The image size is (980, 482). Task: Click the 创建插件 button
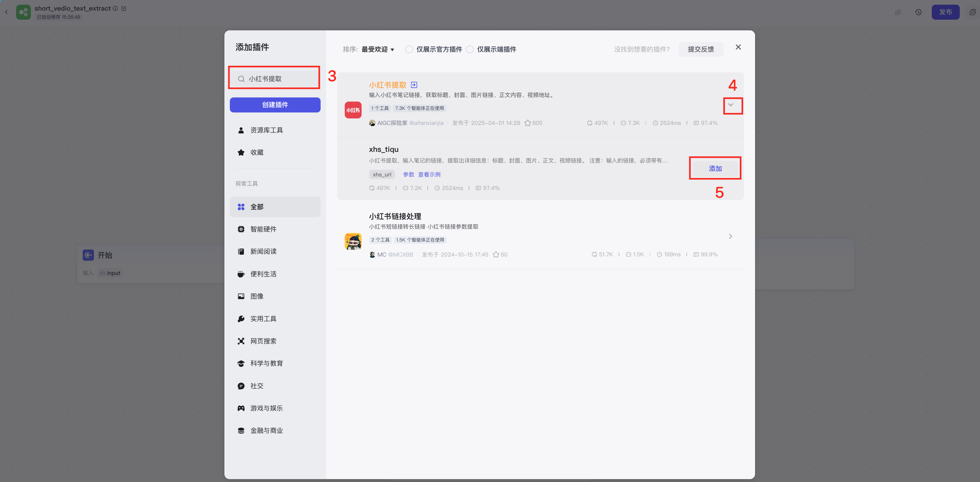[x=275, y=105]
